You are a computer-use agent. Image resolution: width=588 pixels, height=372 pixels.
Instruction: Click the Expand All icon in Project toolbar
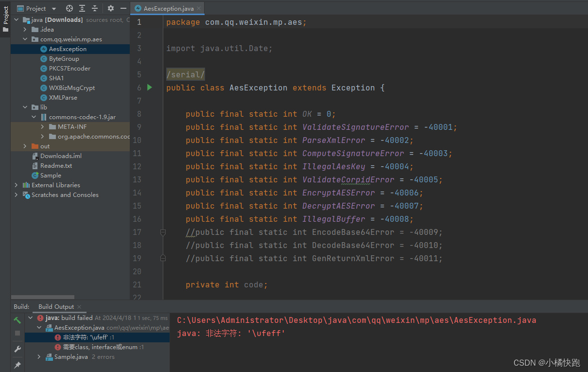click(x=82, y=8)
